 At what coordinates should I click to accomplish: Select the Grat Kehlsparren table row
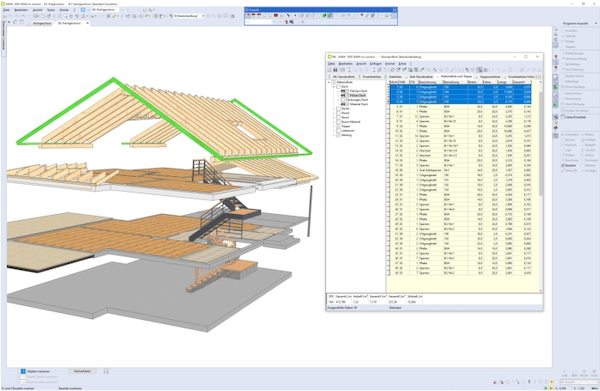[460, 170]
